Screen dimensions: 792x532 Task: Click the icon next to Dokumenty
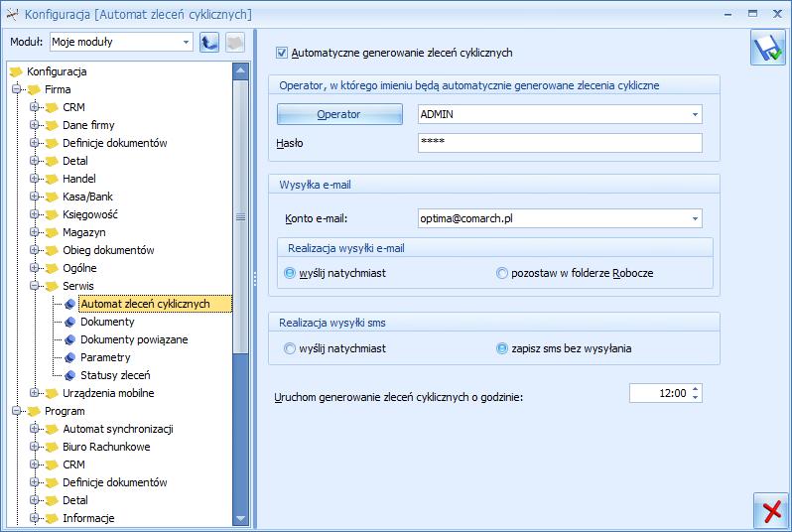70,322
